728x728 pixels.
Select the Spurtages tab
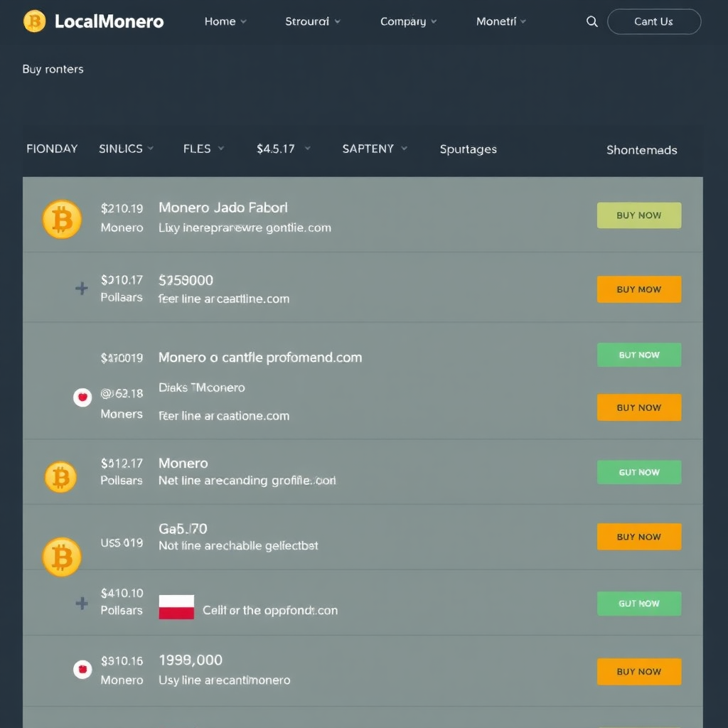point(468,149)
